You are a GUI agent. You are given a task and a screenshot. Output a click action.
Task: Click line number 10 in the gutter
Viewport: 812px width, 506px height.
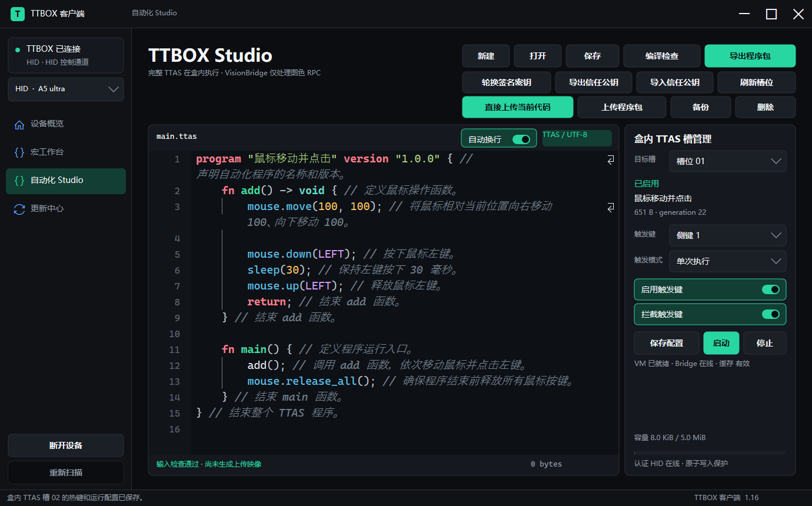point(174,334)
